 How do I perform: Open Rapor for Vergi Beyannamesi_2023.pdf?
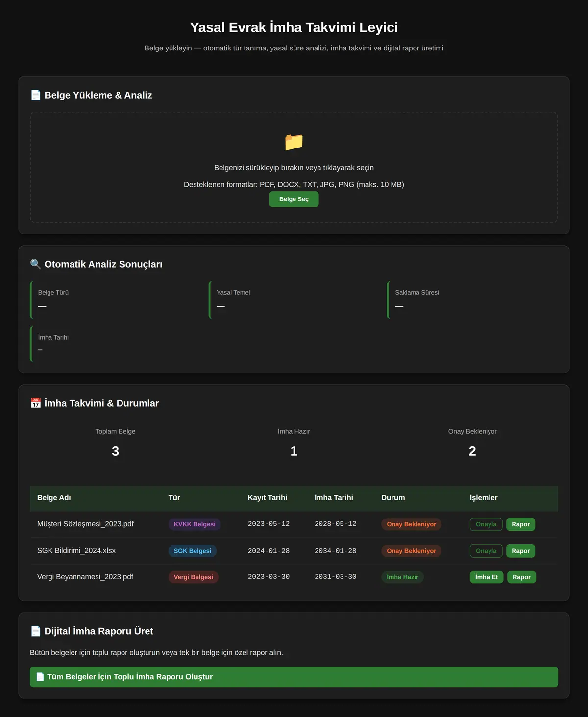tap(522, 577)
